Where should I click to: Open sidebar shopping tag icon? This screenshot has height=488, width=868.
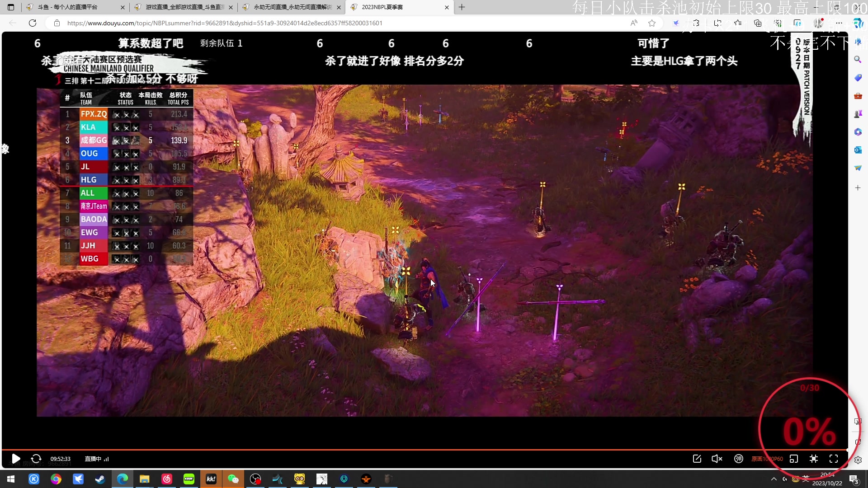point(858,78)
